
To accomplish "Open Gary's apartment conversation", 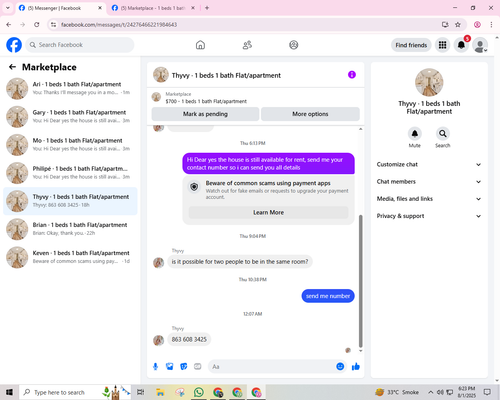I will click(70, 117).
